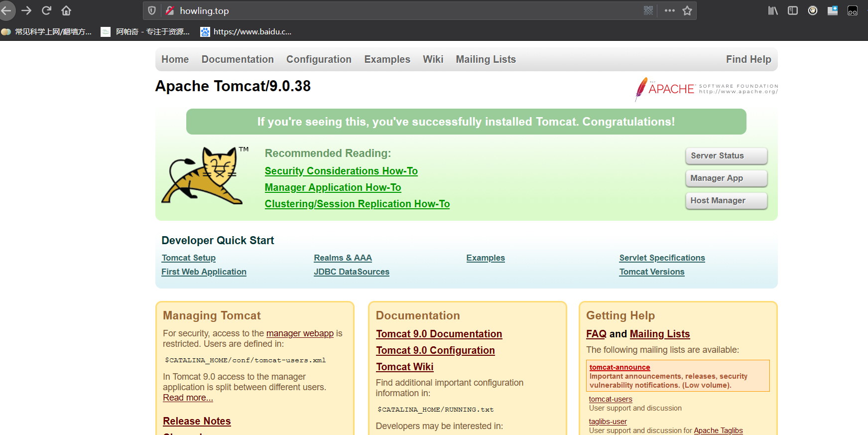This screenshot has width=868, height=435.
Task: Click the Read more... link
Action: coord(188,398)
